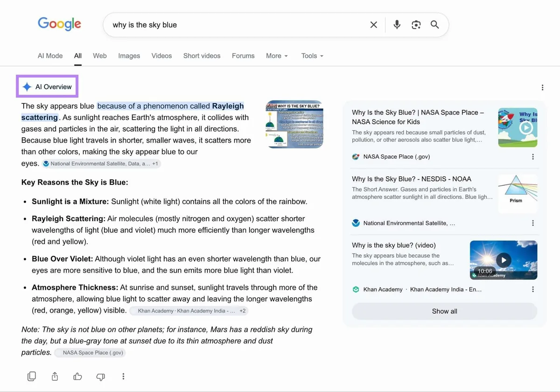Open the Tools dropdown

312,56
